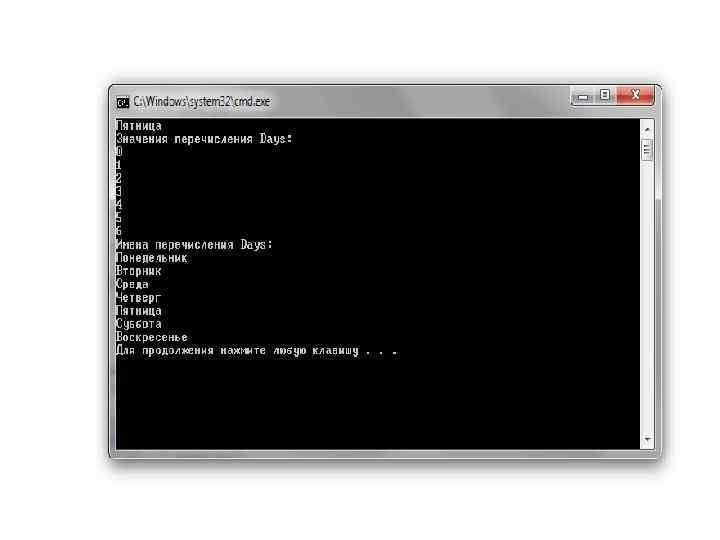This screenshot has width=720, height=540.
Task: Click the C:\Windows\system32\cmd.exe title text
Action: (x=202, y=101)
